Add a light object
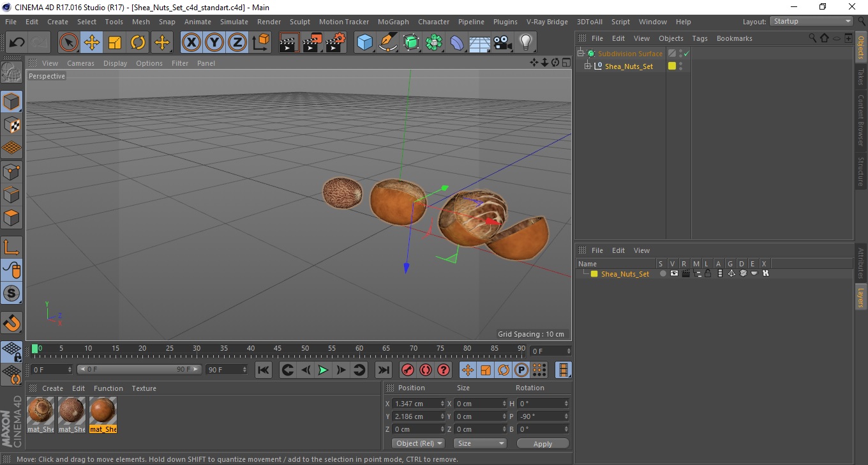868x465 pixels. (x=525, y=43)
